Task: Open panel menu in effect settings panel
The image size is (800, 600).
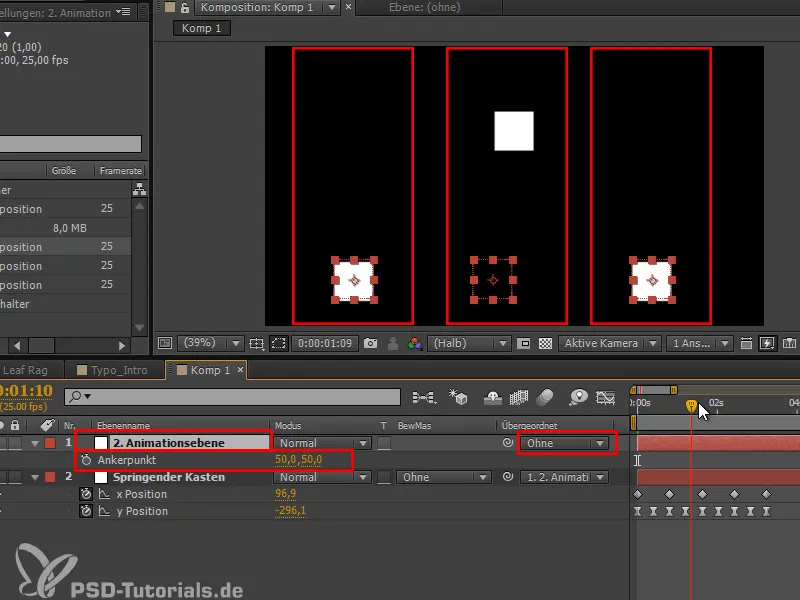Action: click(124, 11)
